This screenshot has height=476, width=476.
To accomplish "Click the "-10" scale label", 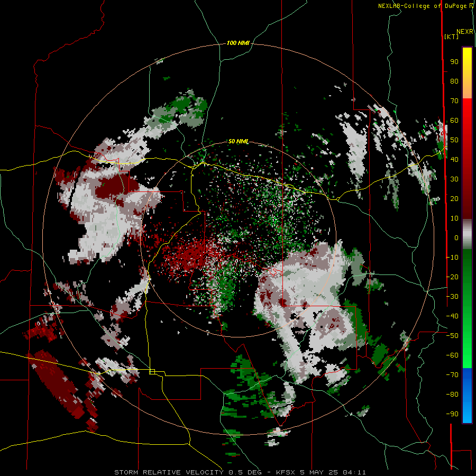I will (452, 258).
